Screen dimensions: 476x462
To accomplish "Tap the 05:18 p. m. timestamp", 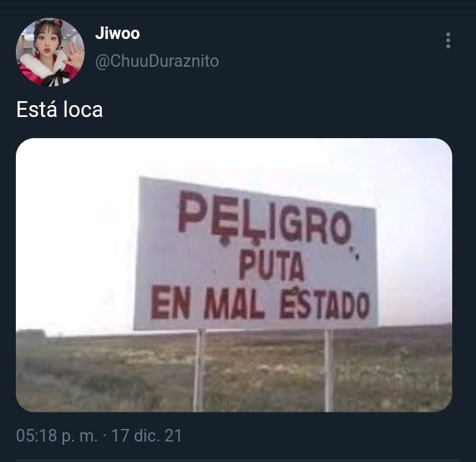I will click(57, 436).
